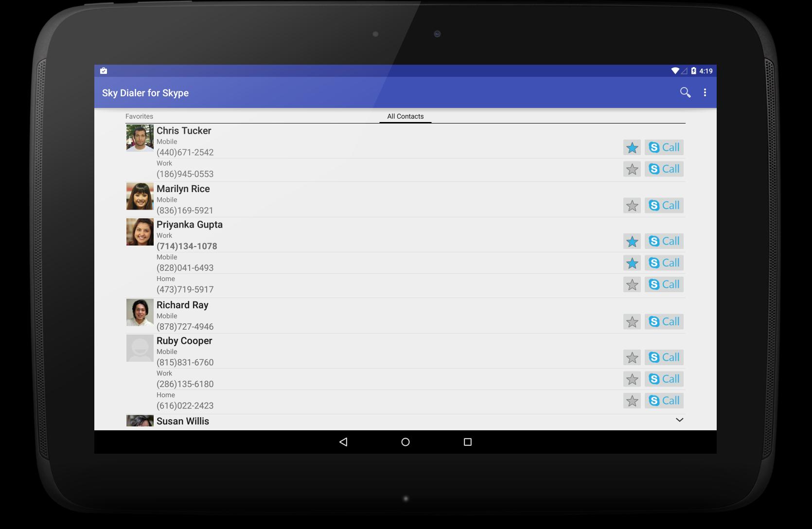Favorite Richard Ray's mobile number

point(632,322)
